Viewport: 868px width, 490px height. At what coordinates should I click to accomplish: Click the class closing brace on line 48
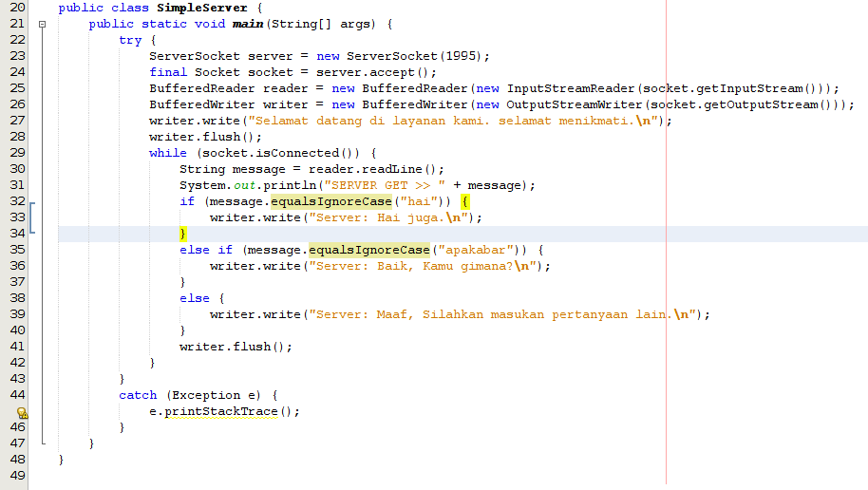(x=61, y=460)
